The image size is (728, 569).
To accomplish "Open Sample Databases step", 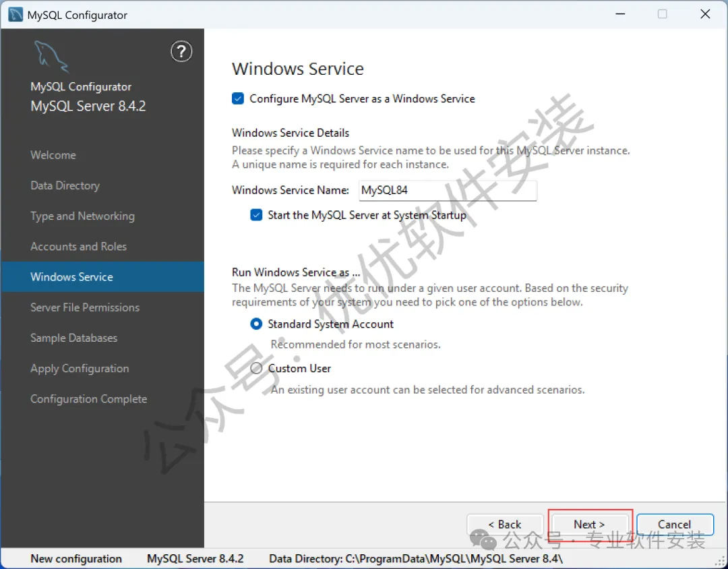I will [x=74, y=338].
